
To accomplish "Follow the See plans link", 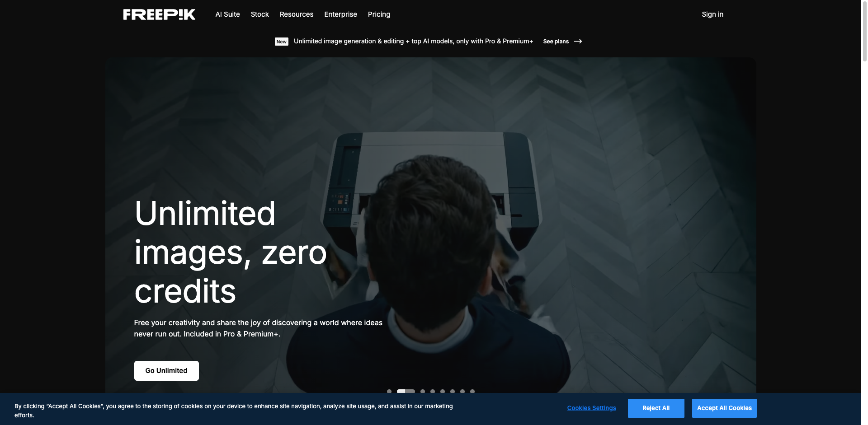I will point(556,42).
